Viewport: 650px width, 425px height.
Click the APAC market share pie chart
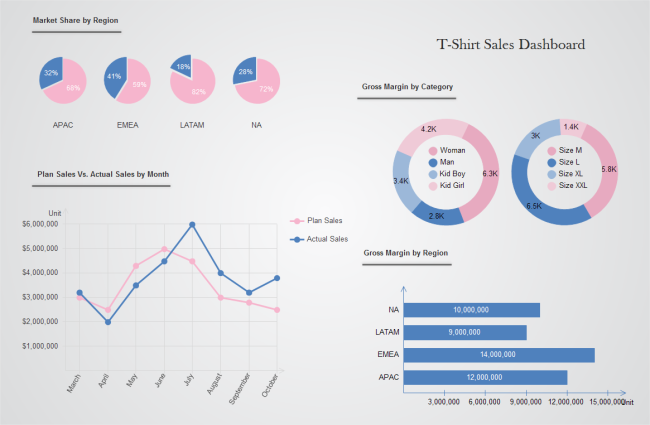click(63, 80)
